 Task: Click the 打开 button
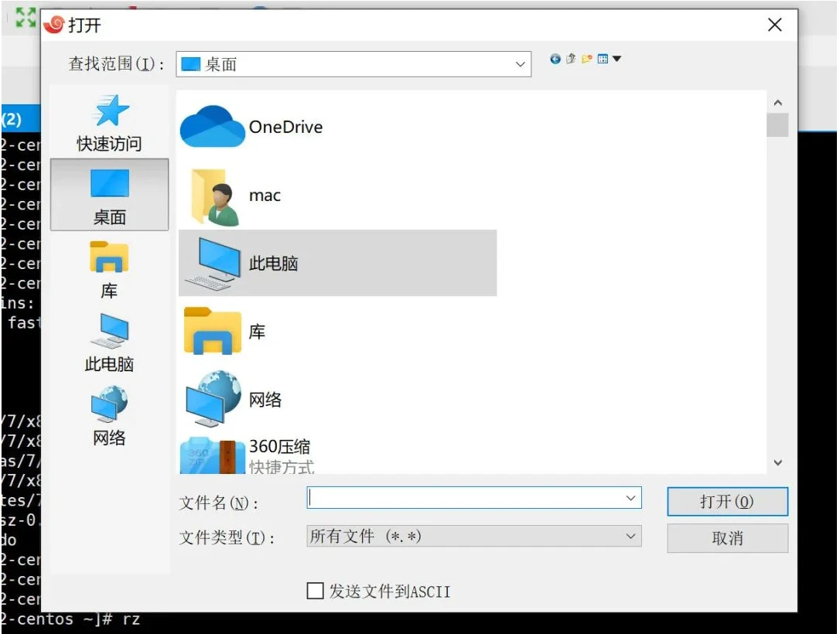click(x=727, y=502)
